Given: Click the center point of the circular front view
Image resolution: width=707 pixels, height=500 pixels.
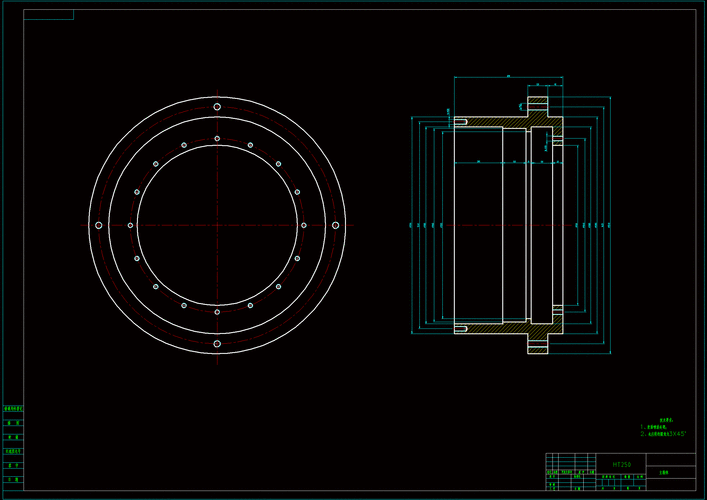Looking at the screenshot, I should (x=217, y=226).
